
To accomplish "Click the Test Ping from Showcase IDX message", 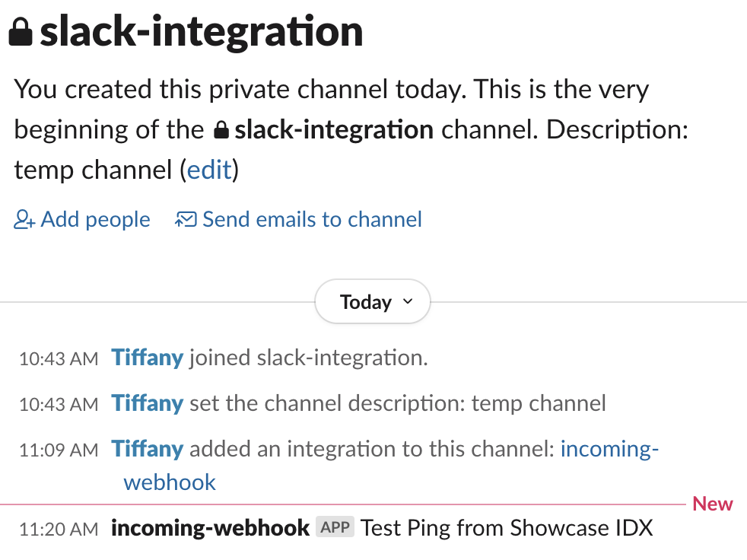I will point(507,528).
